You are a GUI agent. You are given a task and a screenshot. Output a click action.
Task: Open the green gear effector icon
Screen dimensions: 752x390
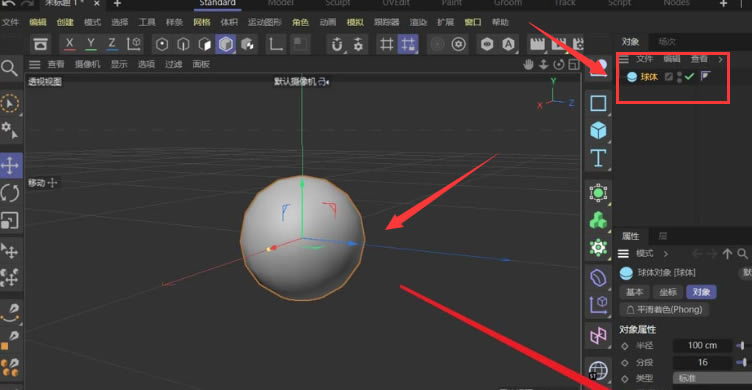598,248
